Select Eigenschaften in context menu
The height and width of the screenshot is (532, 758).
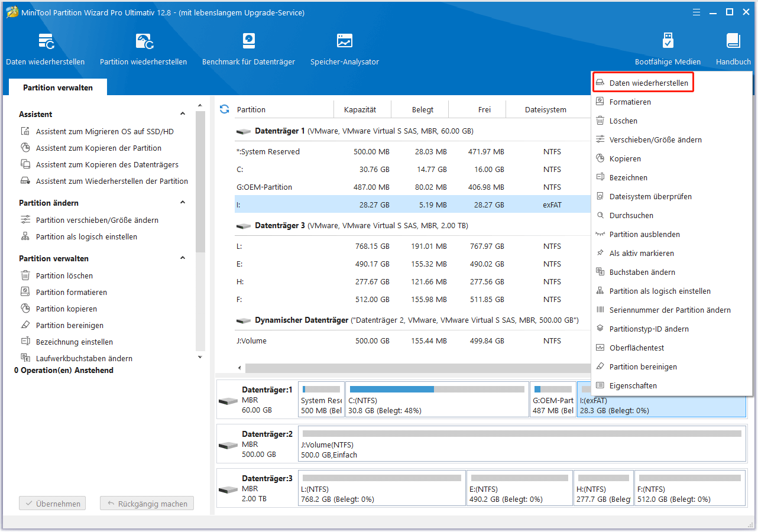point(672,385)
